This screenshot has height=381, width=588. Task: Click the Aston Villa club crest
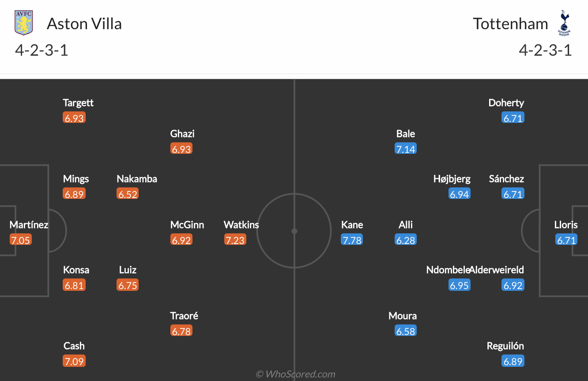pos(24,23)
